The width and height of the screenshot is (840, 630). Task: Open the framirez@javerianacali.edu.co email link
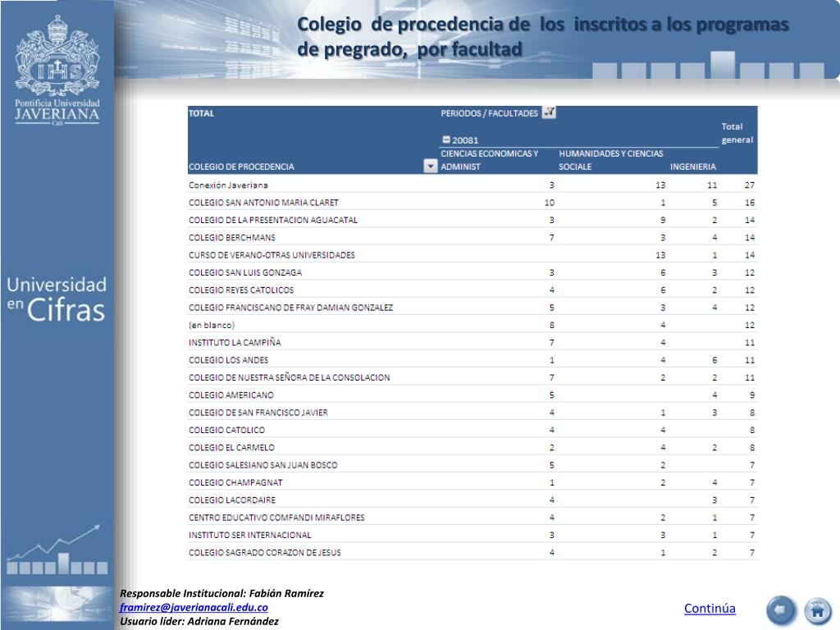click(194, 607)
